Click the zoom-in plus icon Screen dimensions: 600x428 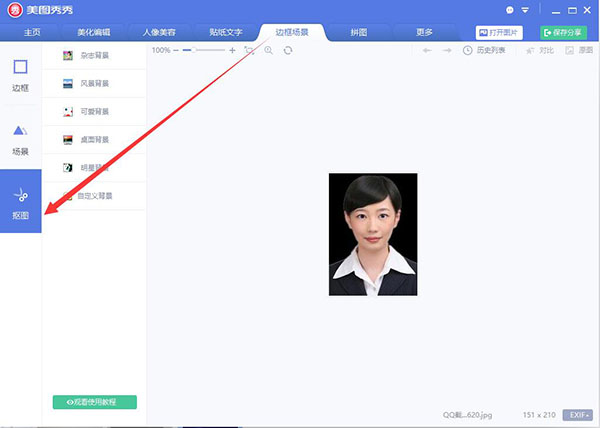(x=233, y=50)
